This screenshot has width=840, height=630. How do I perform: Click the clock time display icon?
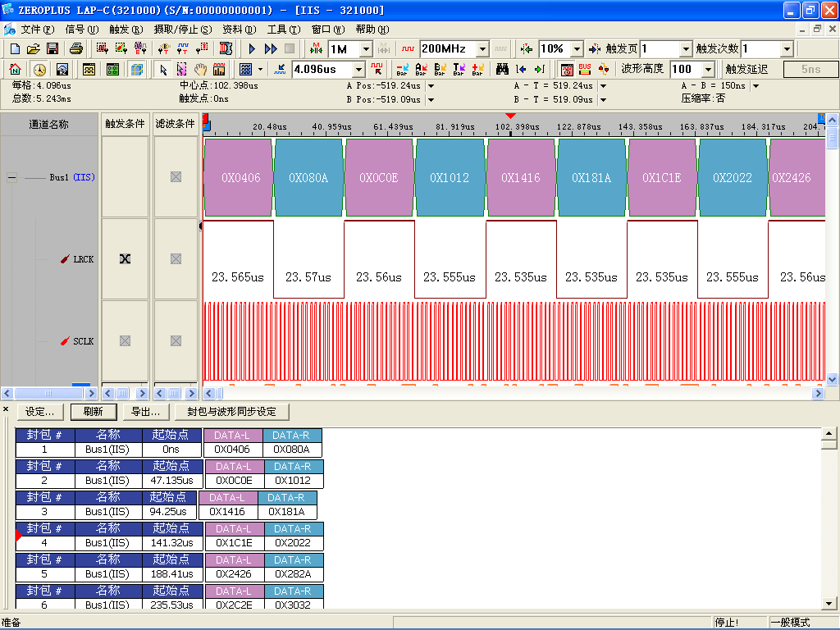coord(39,70)
